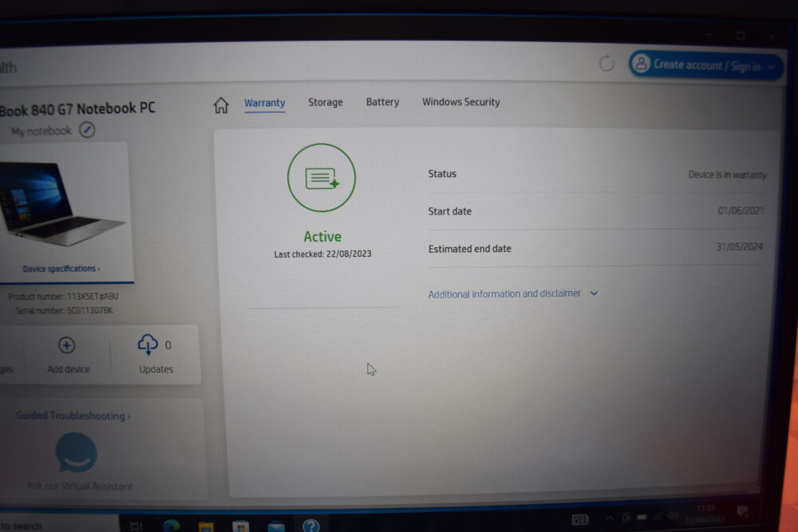Click the start date value 01/06/2021
Image resolution: width=798 pixels, height=532 pixels.
[741, 211]
